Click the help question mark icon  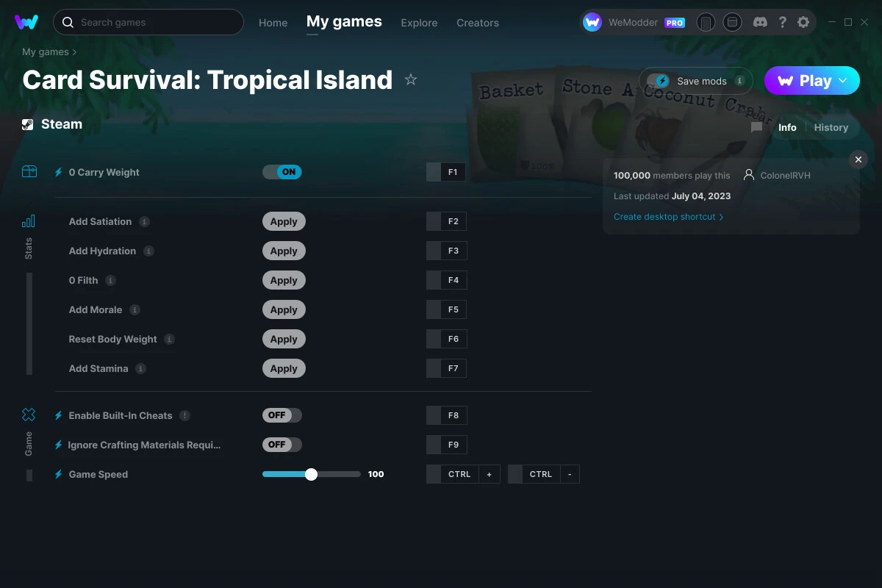(x=782, y=22)
